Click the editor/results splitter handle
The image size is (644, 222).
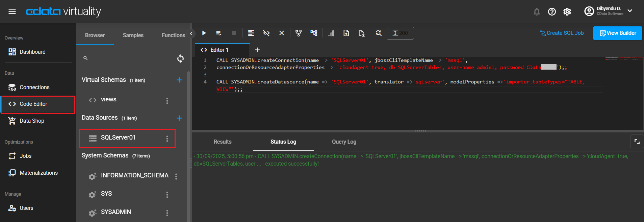point(420,131)
